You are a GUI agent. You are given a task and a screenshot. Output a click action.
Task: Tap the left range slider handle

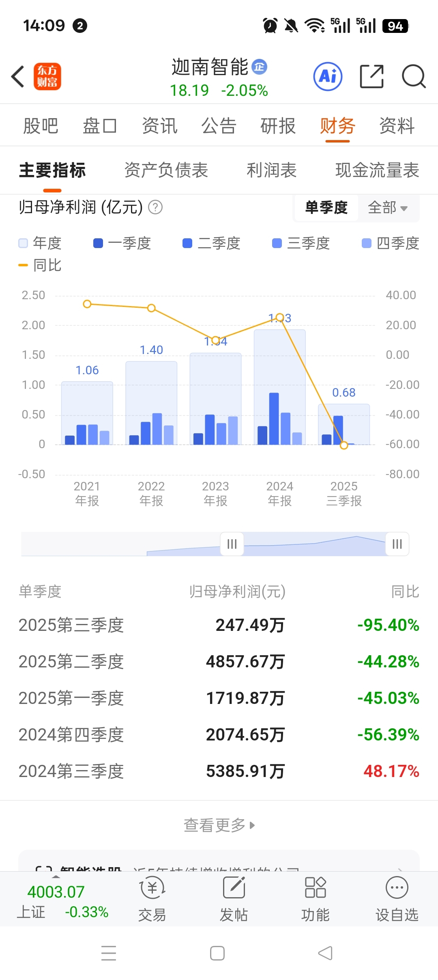(232, 544)
